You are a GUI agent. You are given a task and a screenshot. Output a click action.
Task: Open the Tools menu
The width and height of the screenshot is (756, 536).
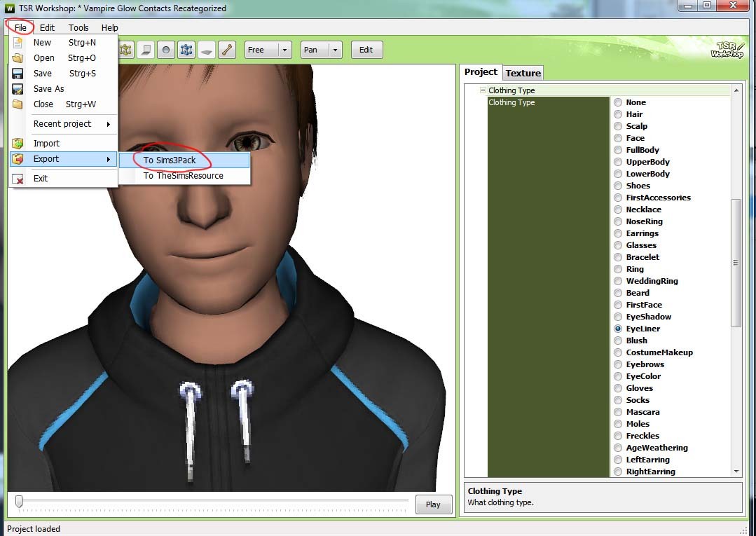(x=78, y=27)
